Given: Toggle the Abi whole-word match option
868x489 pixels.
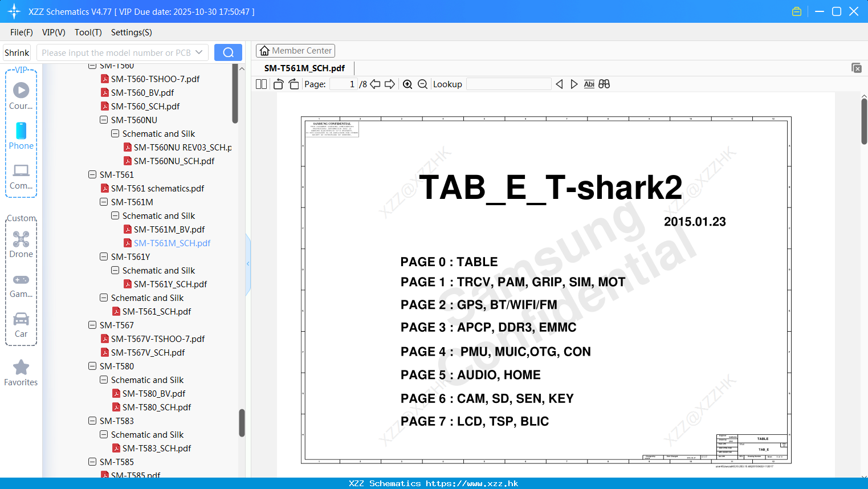Looking at the screenshot, I should (x=589, y=84).
